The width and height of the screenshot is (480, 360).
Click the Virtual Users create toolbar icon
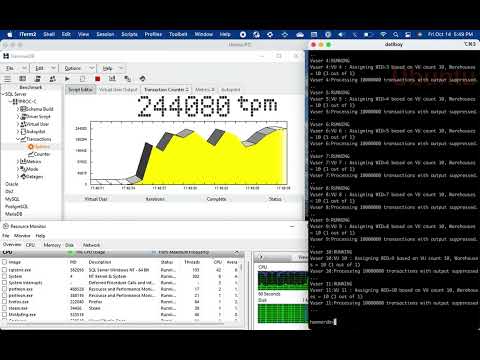[x=52, y=79]
